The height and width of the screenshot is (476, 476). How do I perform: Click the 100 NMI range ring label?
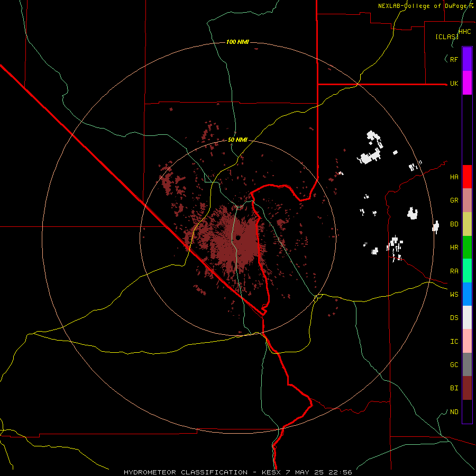(237, 42)
